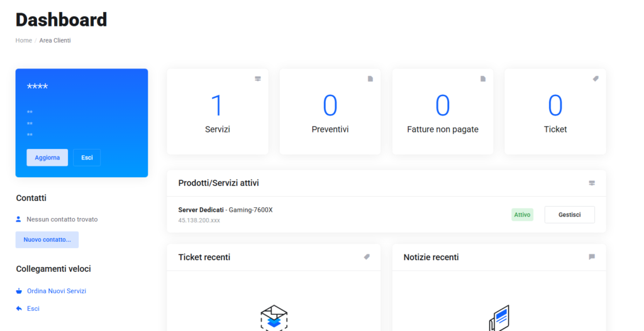The height and width of the screenshot is (331, 644).
Task: Click the Nuovo contatto... button
Action: click(x=47, y=239)
